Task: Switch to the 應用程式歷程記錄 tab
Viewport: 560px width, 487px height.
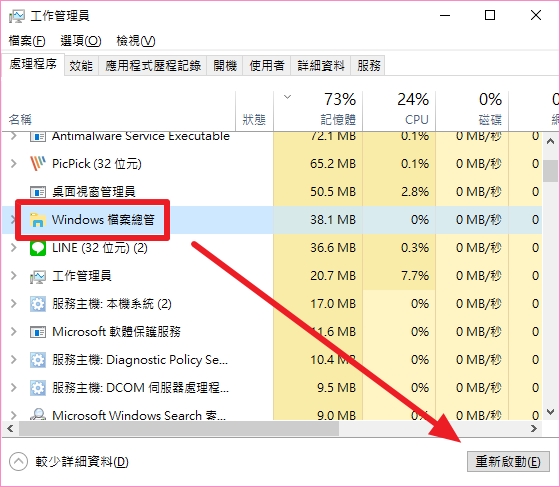Action: click(x=152, y=65)
